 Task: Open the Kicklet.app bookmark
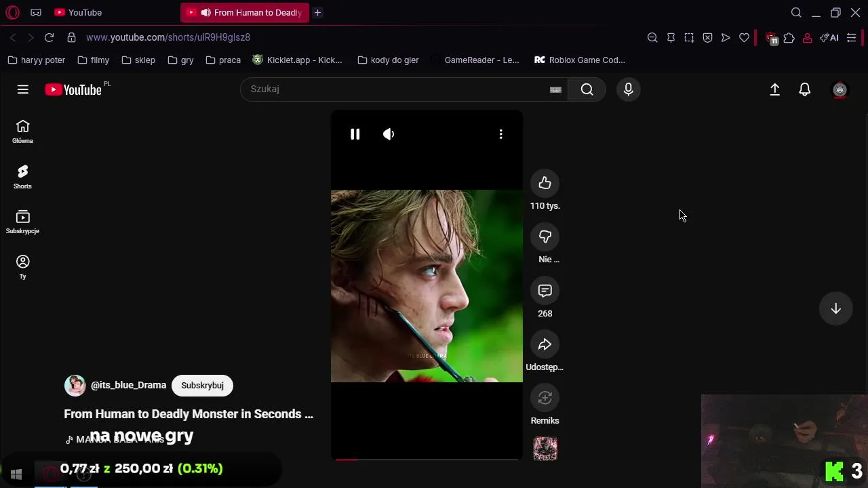pyautogui.click(x=298, y=60)
